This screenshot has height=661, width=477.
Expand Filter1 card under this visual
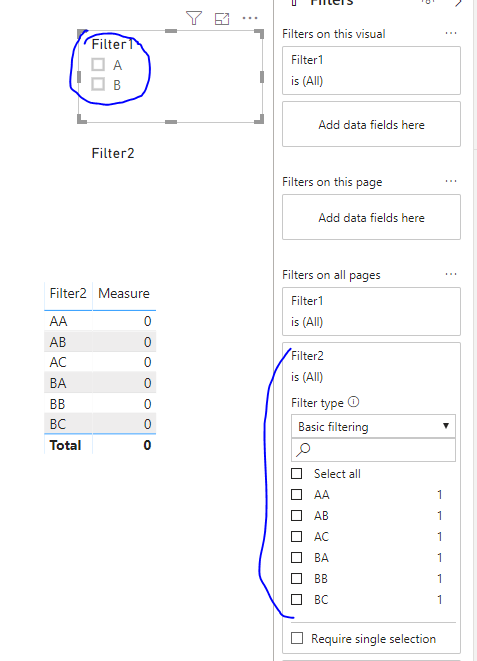click(x=371, y=70)
